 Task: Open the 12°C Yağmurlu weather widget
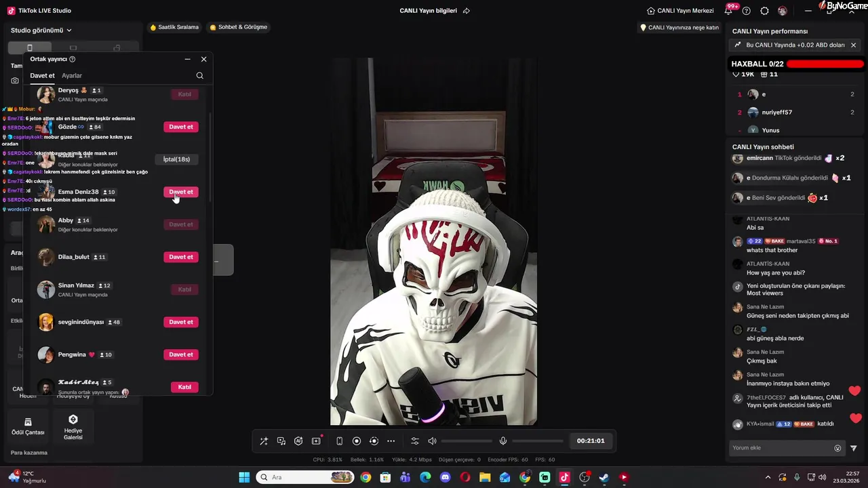pyautogui.click(x=27, y=477)
